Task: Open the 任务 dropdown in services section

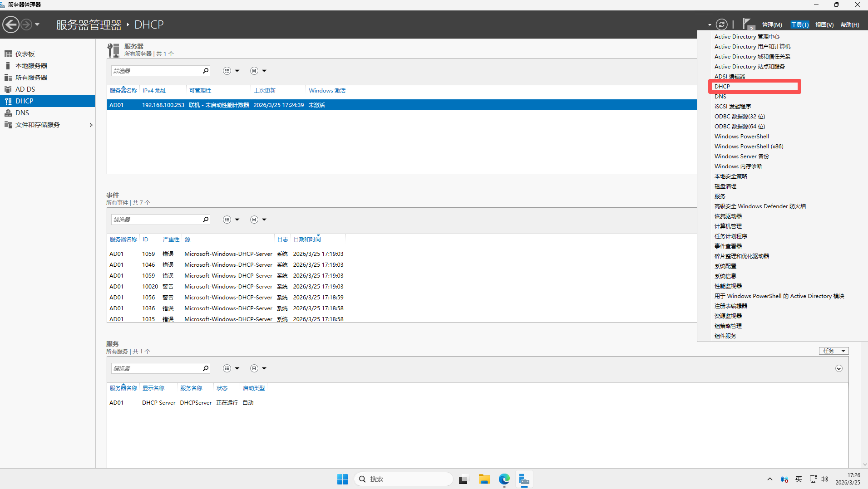Action: point(833,351)
